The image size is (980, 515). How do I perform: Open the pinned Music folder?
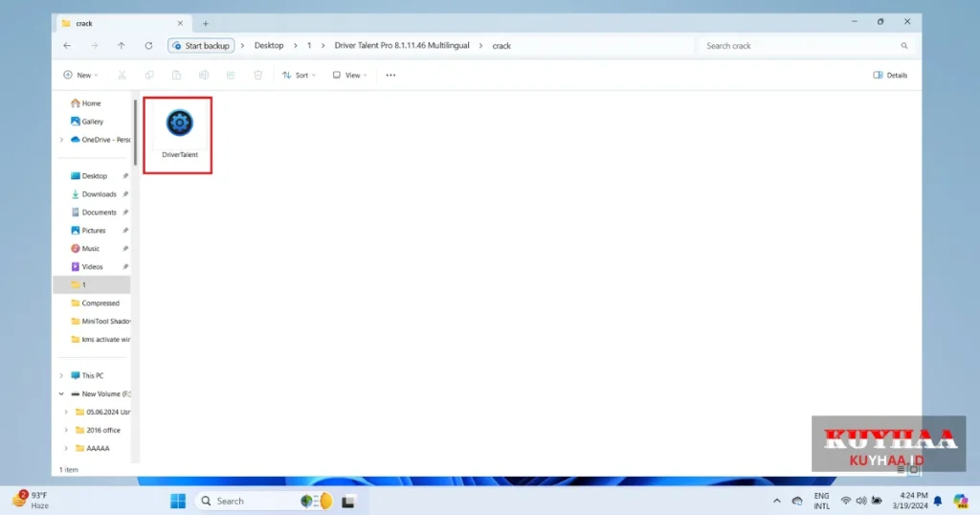pos(91,248)
